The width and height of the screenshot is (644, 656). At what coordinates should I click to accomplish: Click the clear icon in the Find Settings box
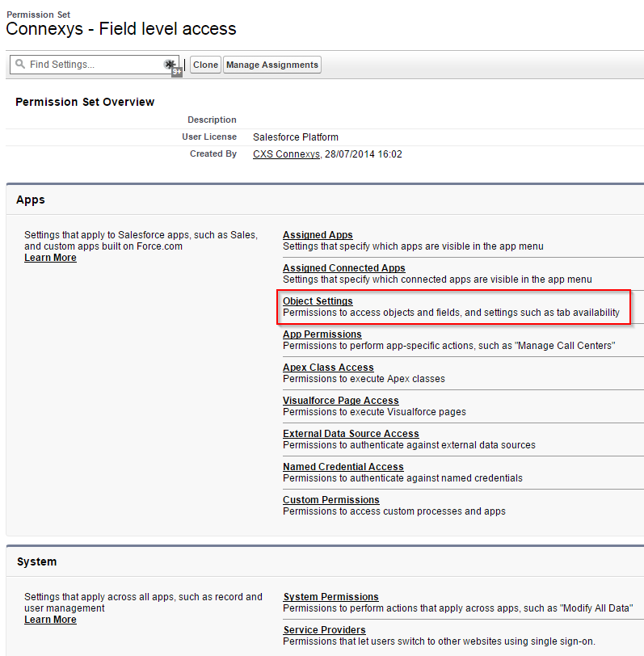tap(169, 65)
